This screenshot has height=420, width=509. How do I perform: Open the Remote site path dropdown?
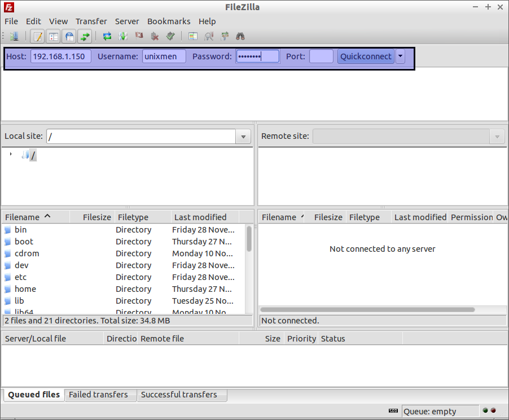(497, 137)
